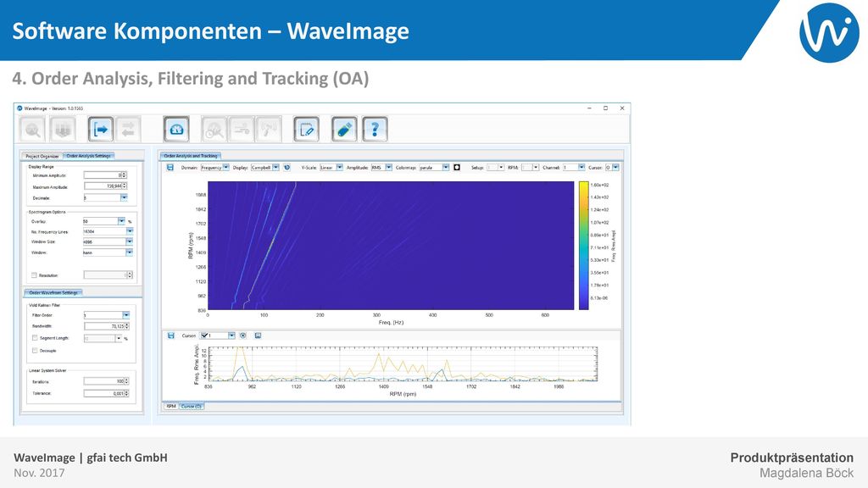Open the Overlap percentage dropdown
The height and width of the screenshot is (488, 868).
[x=104, y=221]
